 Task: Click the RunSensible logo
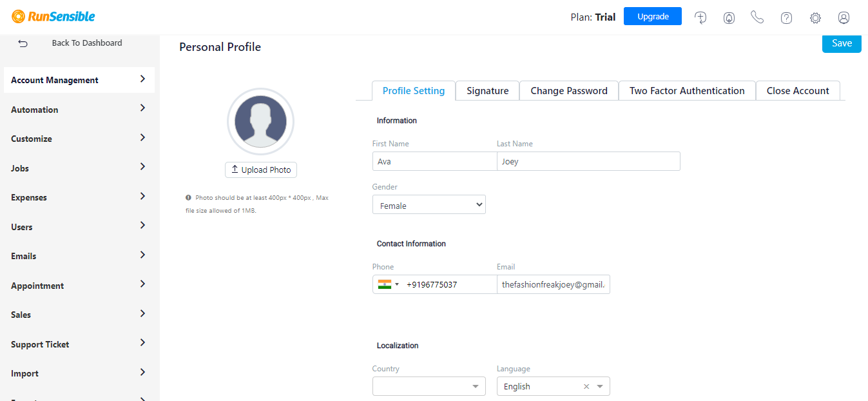point(53,17)
